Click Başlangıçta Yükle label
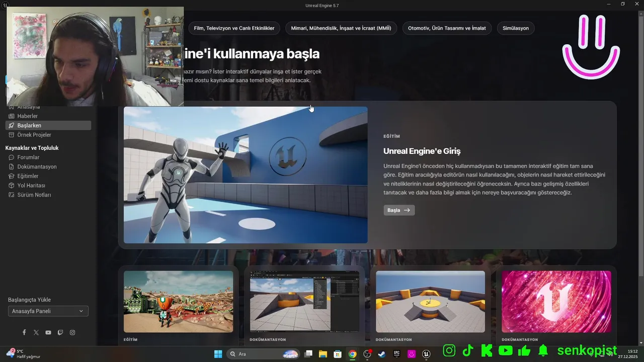Image resolution: width=644 pixels, height=362 pixels. (x=29, y=300)
